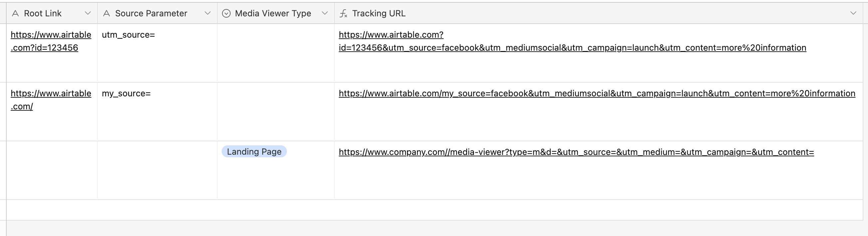Open the Root Link column dropdown arrow
This screenshot has height=236, width=868.
(x=88, y=13)
